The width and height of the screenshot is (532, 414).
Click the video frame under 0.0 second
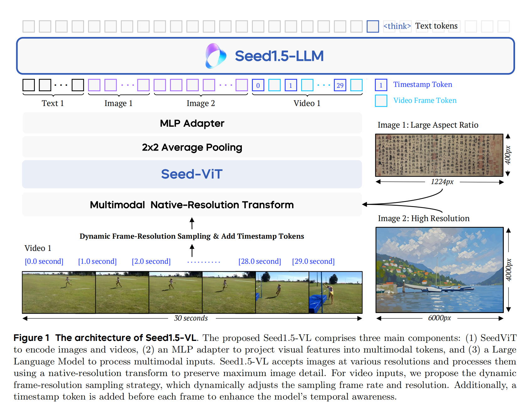click(x=59, y=292)
